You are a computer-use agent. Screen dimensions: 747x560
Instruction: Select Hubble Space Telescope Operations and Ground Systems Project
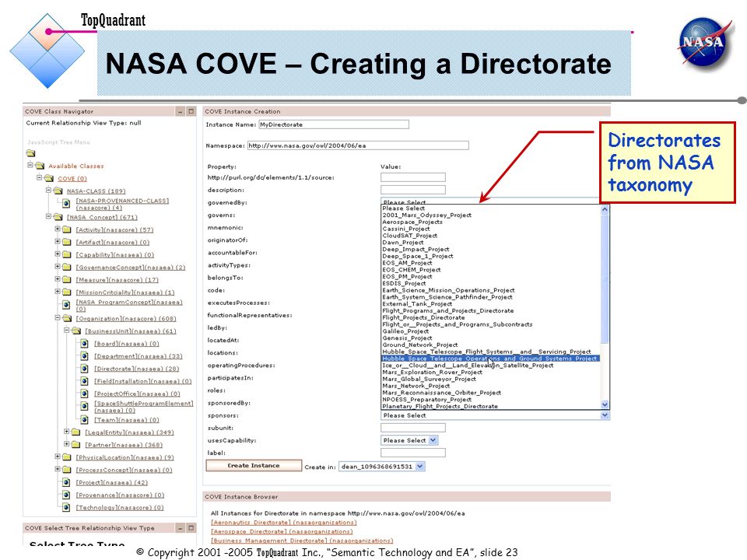point(490,359)
